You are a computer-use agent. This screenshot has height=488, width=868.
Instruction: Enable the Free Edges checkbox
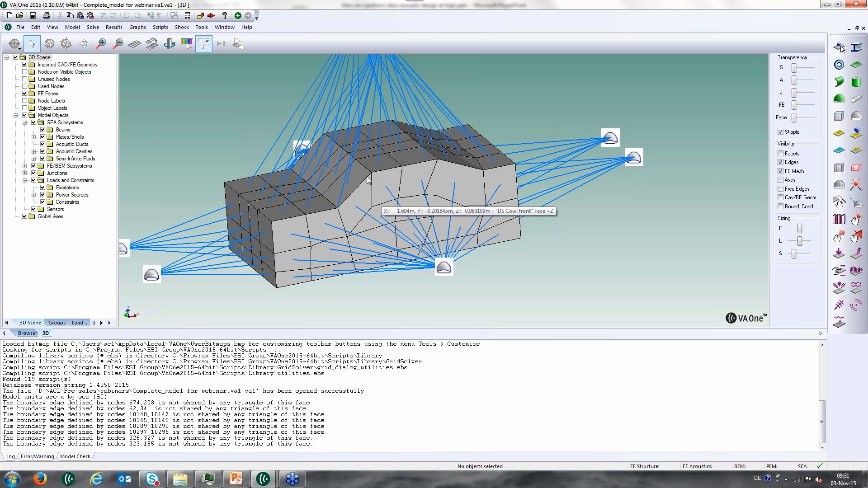pyautogui.click(x=780, y=189)
